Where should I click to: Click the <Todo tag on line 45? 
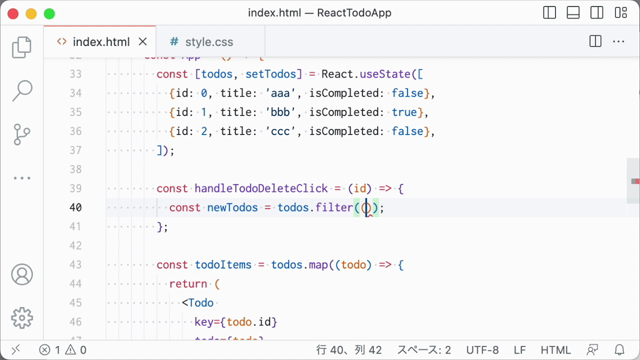point(198,303)
